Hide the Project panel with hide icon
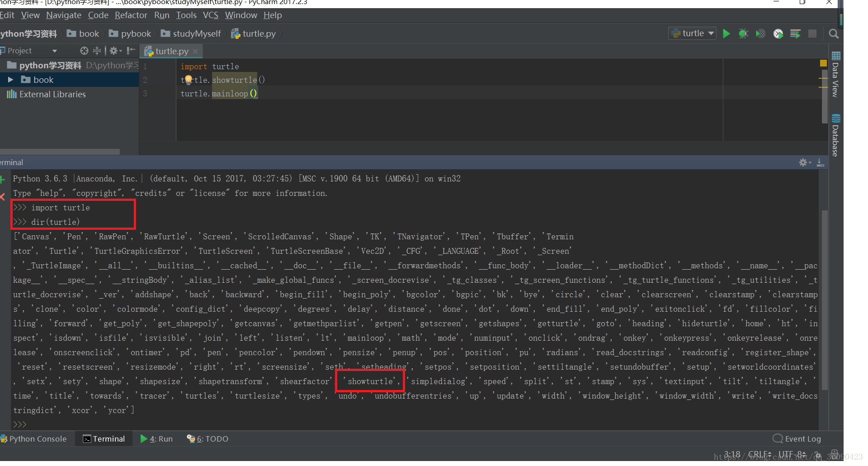Screen dimensions: 868x466 [x=131, y=51]
